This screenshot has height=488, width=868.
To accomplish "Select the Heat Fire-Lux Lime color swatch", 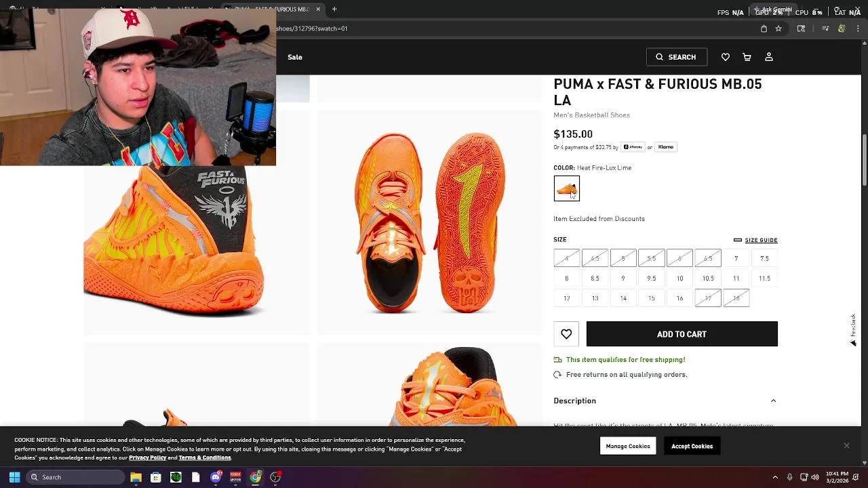I will click(x=567, y=188).
